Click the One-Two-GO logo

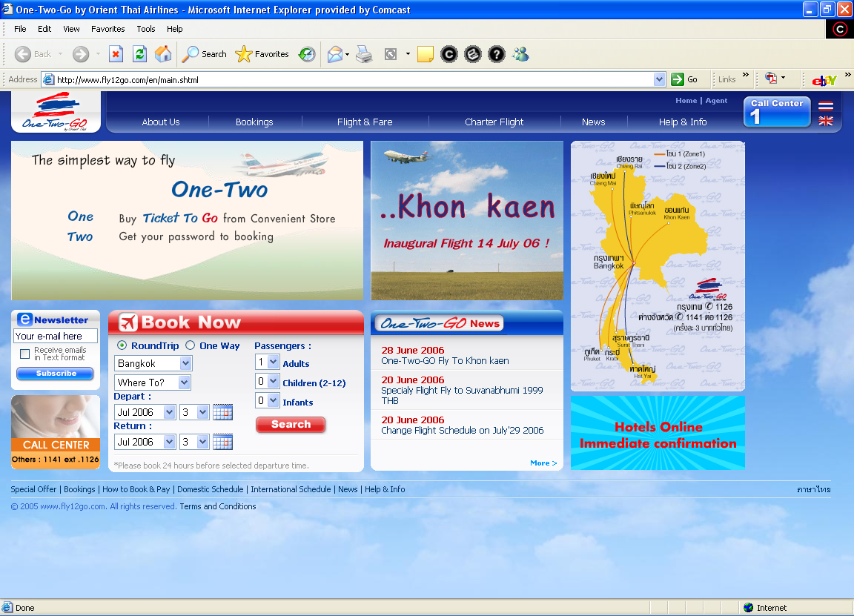coord(56,112)
